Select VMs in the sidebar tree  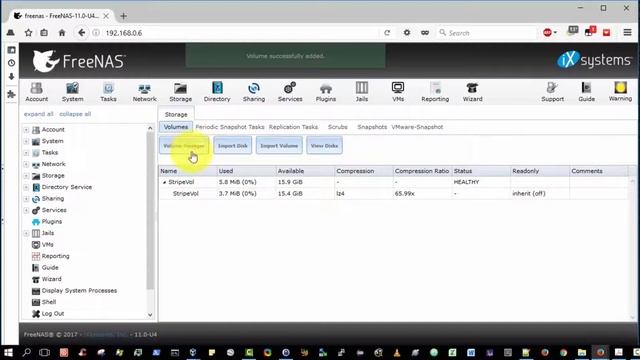pos(47,244)
